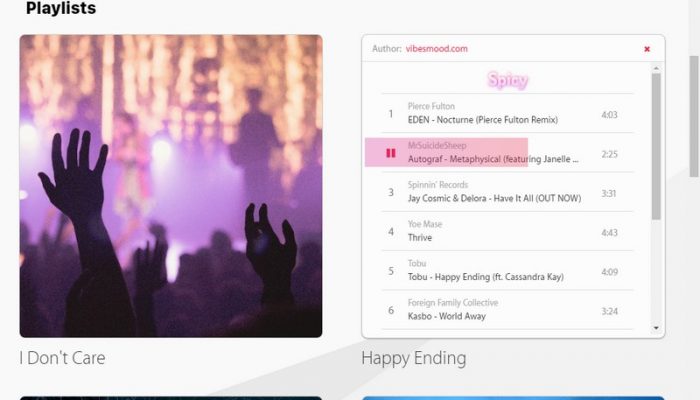Click the Playlists section heading
The image size is (700, 400).
pos(61,8)
